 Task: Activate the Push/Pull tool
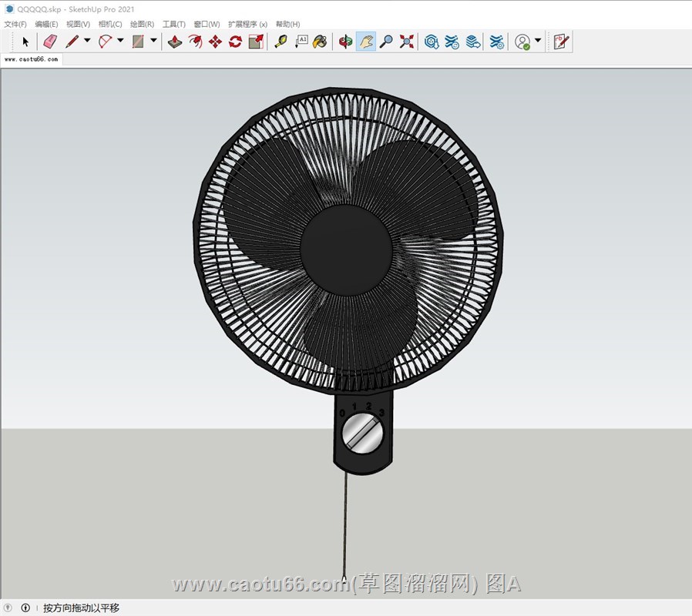click(x=176, y=42)
